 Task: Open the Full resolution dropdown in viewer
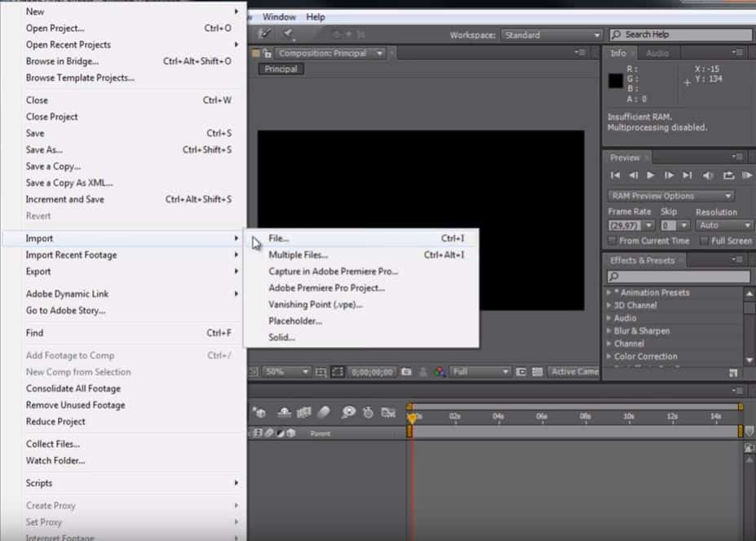480,372
